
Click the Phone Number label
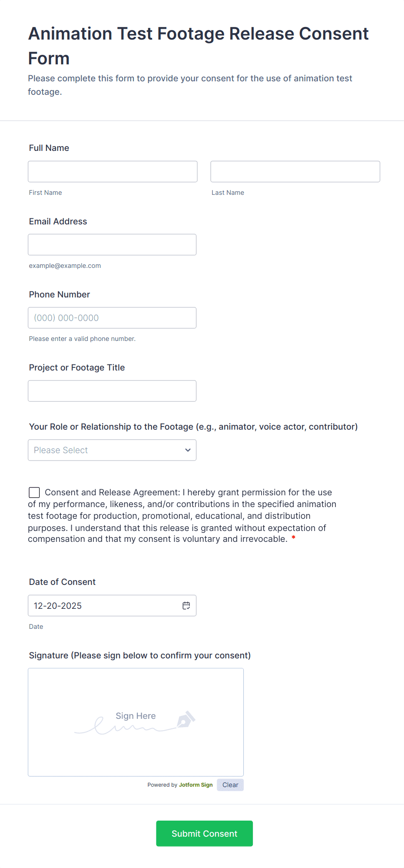click(x=60, y=294)
